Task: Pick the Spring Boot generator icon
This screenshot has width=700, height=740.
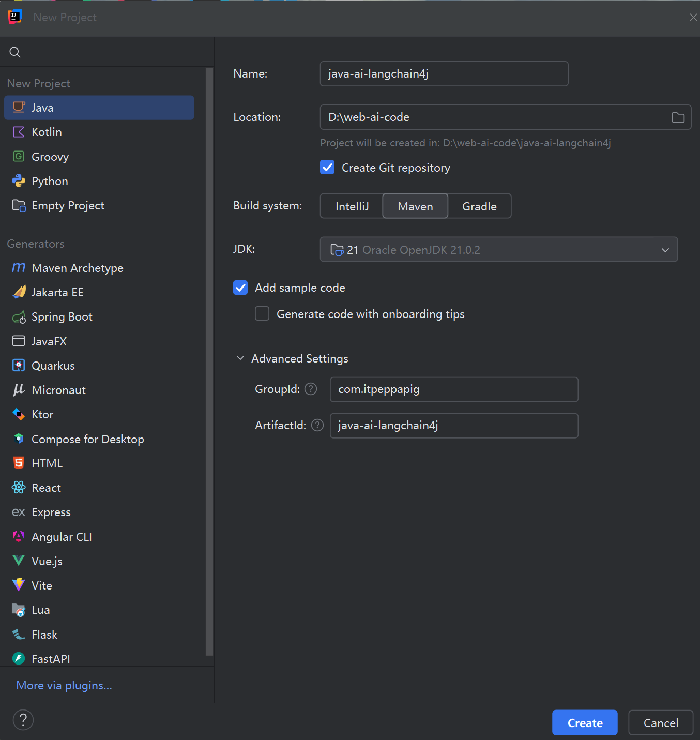Action: [x=19, y=316]
